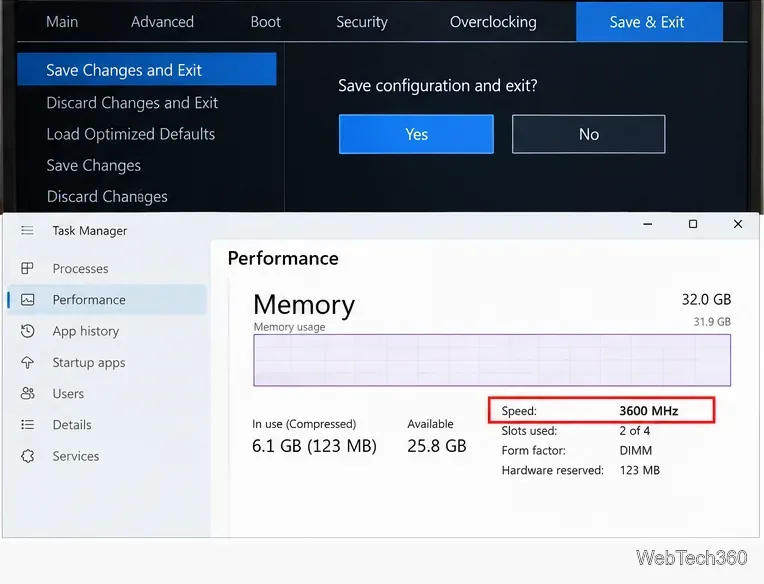The image size is (764, 584).
Task: Open the Overclocking tab in BIOS
Action: tap(493, 22)
